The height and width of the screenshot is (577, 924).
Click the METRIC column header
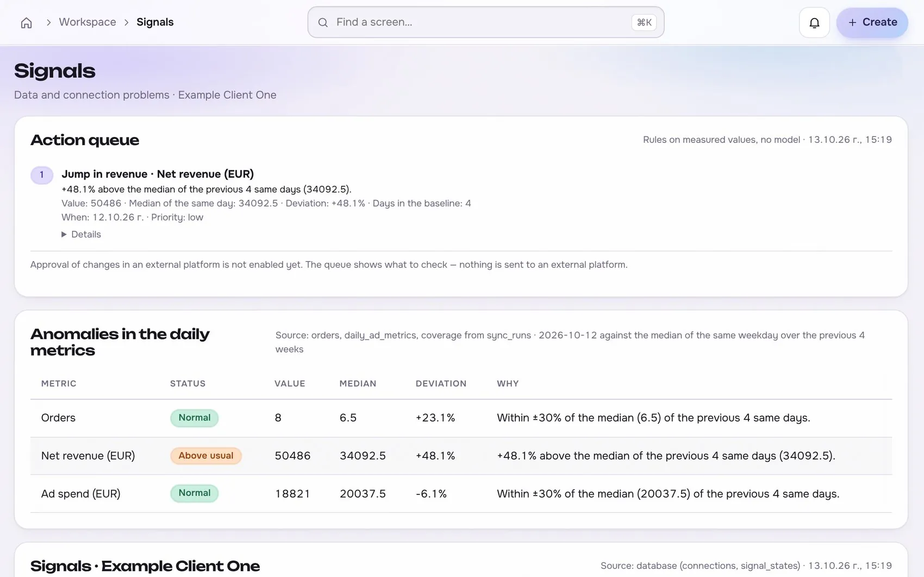point(59,384)
